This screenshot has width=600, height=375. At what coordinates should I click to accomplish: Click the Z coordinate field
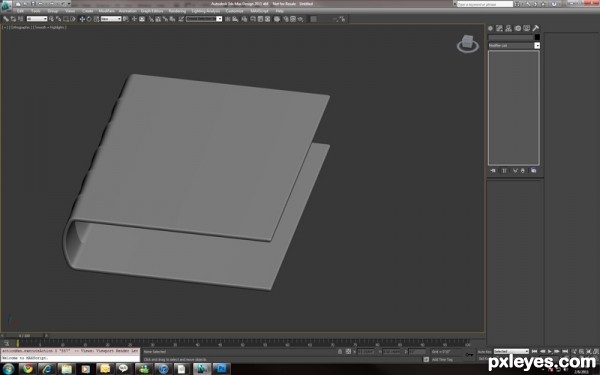coord(417,352)
